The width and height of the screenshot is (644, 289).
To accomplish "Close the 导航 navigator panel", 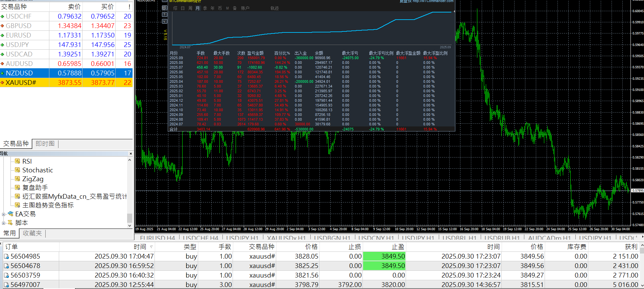I will 131,154.
